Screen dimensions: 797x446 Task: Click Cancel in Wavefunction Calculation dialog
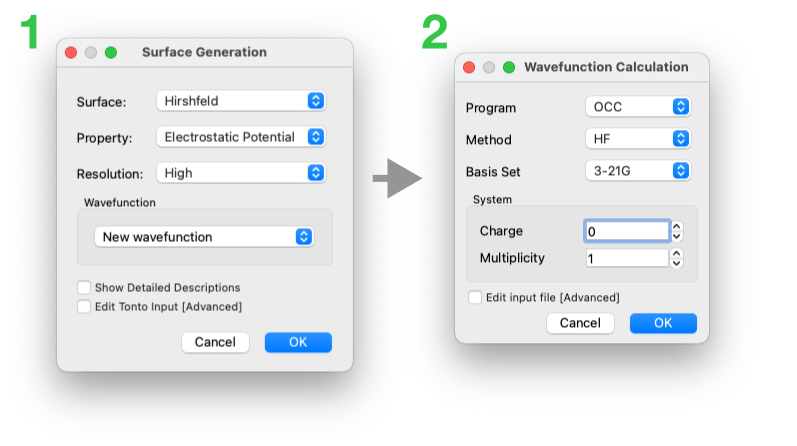(580, 323)
